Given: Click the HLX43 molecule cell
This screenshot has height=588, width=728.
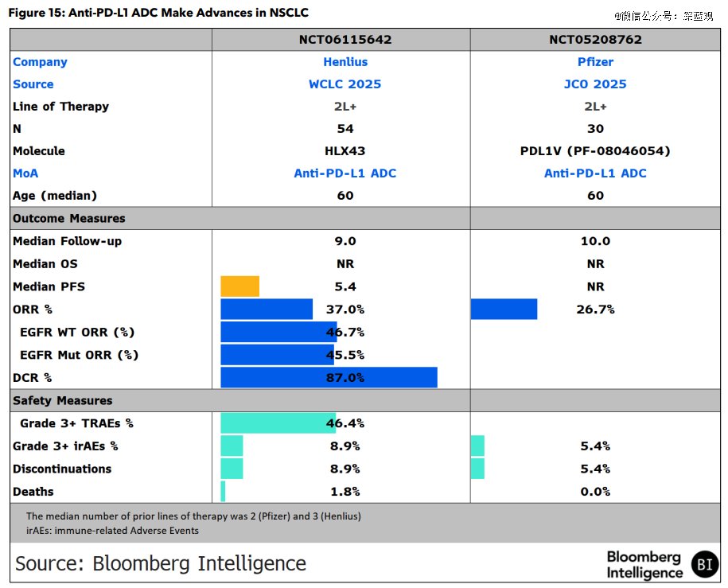Looking at the screenshot, I should (345, 151).
